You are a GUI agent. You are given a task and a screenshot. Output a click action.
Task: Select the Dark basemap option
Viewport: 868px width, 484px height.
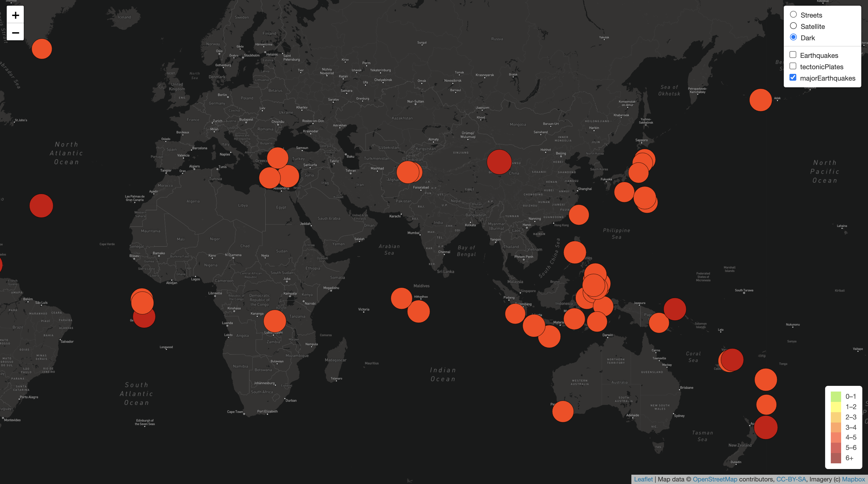794,37
